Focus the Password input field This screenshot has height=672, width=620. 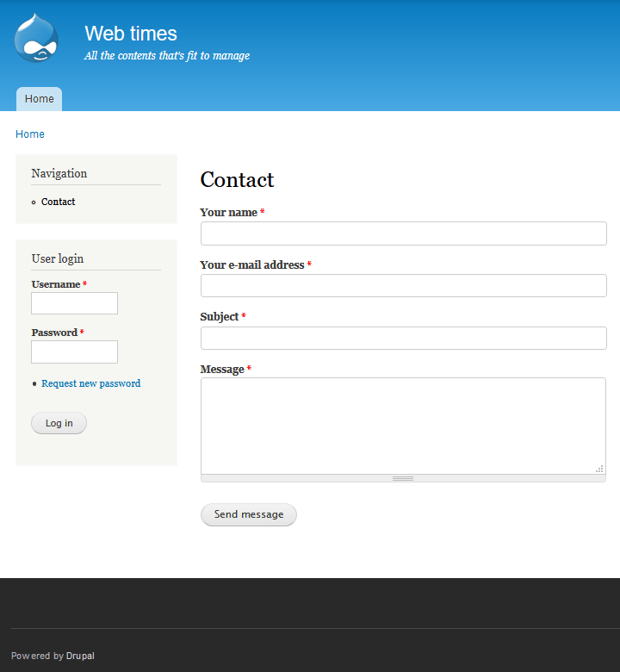tap(74, 352)
